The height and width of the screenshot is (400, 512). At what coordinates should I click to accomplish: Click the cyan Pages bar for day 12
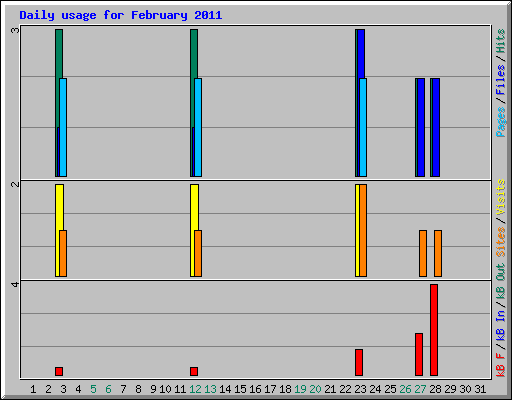pos(198,127)
